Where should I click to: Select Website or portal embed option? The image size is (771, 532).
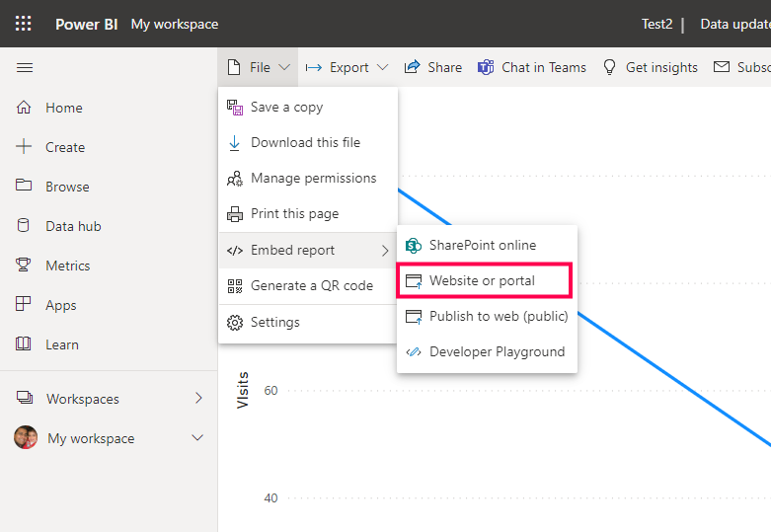(x=482, y=280)
